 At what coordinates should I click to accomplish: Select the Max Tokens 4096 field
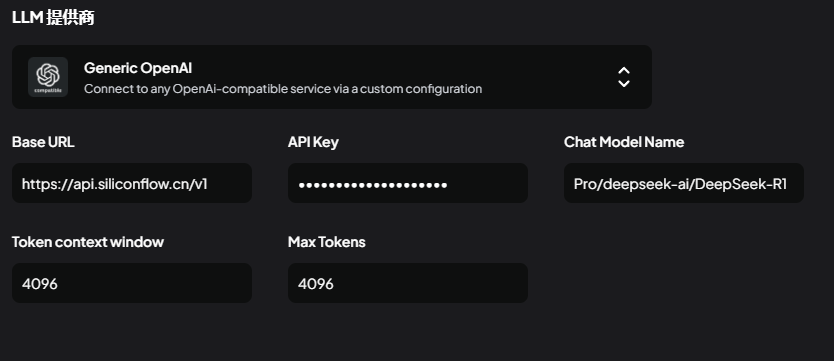(408, 283)
